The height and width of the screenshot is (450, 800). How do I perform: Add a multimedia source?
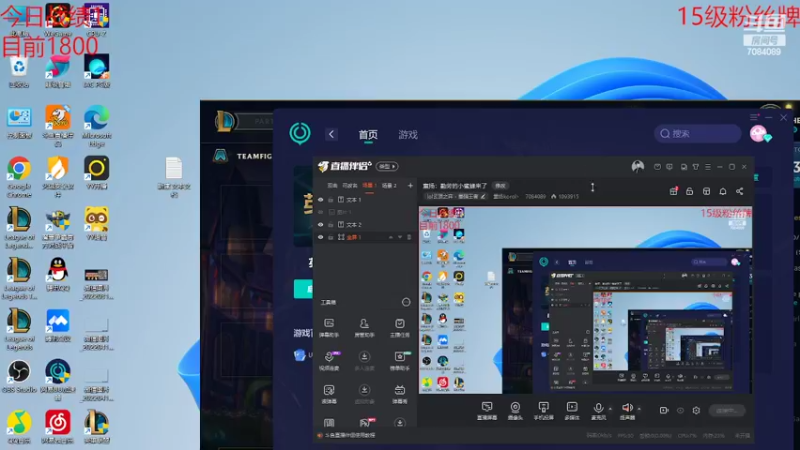tap(572, 410)
